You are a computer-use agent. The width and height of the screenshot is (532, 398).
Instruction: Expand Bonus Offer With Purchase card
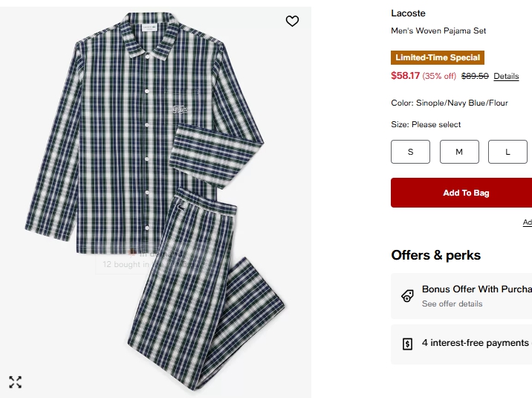[x=476, y=289]
